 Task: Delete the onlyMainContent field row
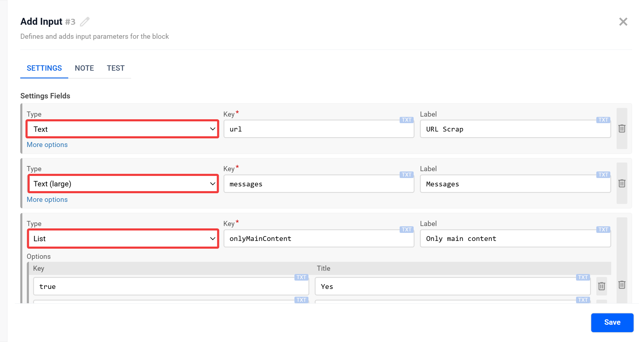[x=622, y=285]
